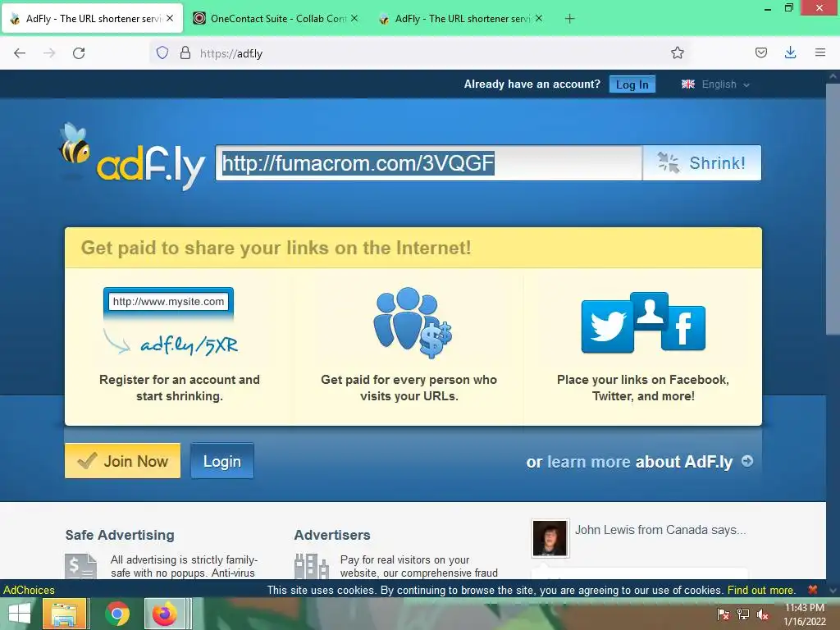The image size is (840, 630).
Task: Click the browser forward arrow
Action: coord(49,53)
